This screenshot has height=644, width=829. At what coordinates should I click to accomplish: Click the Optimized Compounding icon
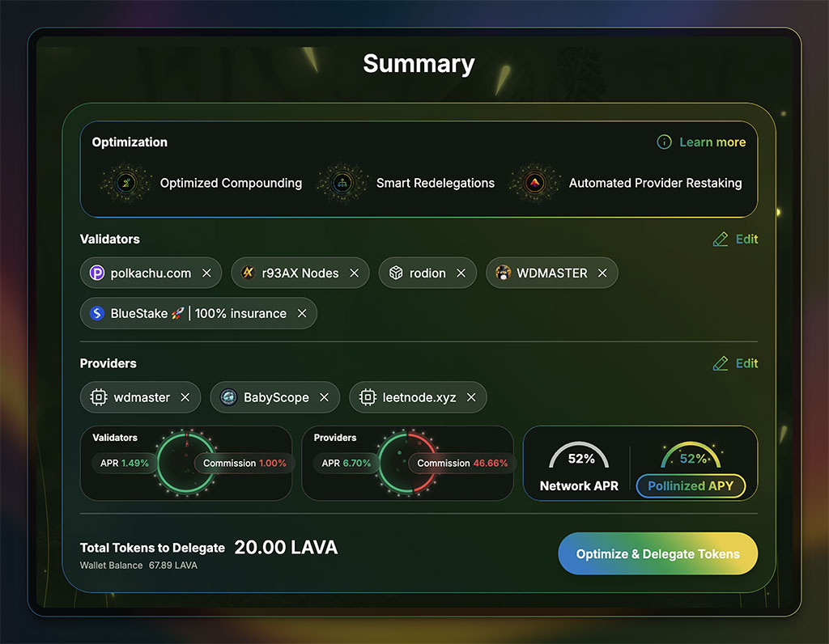tap(126, 184)
